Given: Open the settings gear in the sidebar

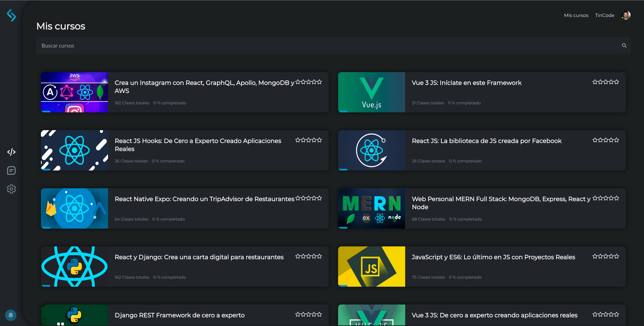Looking at the screenshot, I should 11,189.
